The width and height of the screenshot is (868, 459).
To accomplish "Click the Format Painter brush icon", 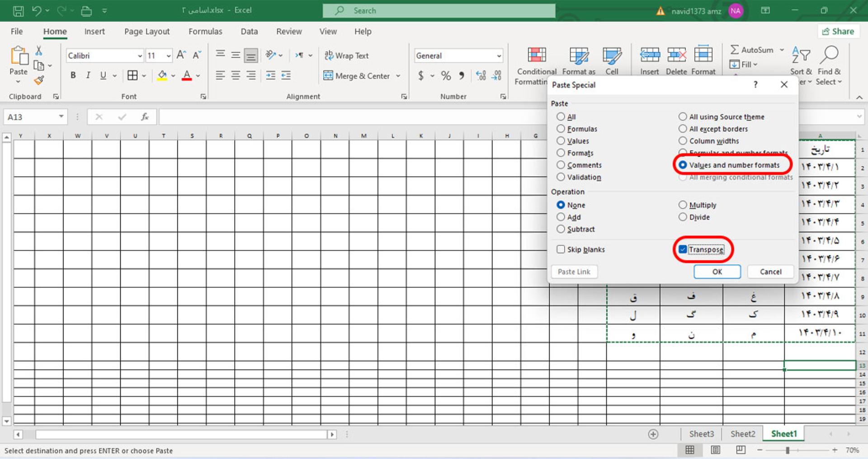I will (39, 80).
